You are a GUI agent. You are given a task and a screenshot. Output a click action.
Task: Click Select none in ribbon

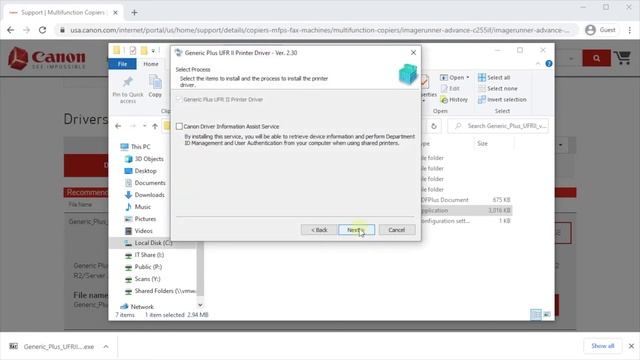coord(498,89)
